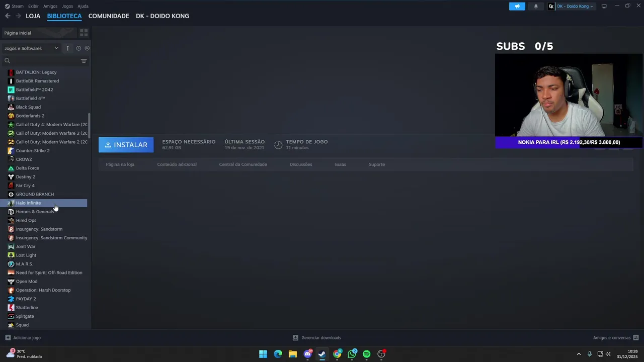
Task: Open the Central da Comunidade link
Action: pos(243,164)
